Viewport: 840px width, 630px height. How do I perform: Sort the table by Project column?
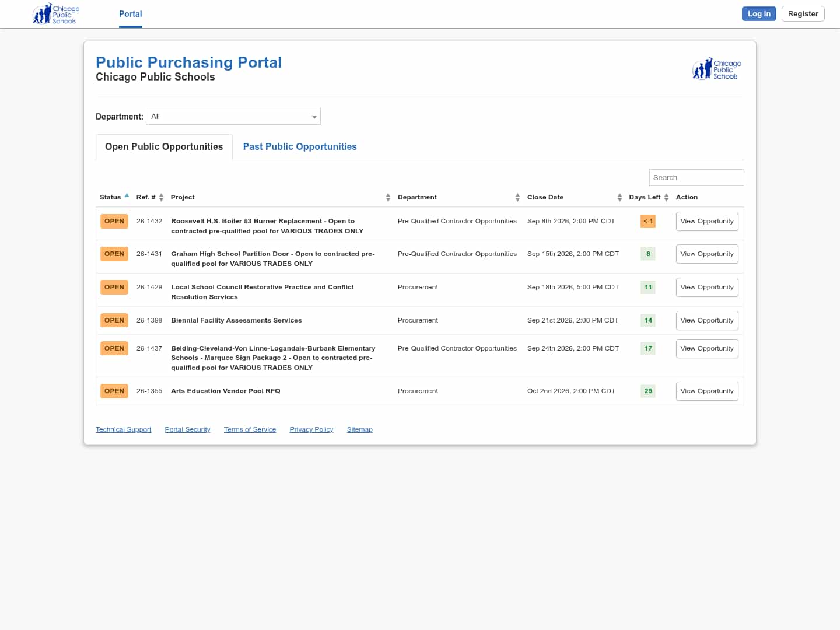point(281,197)
